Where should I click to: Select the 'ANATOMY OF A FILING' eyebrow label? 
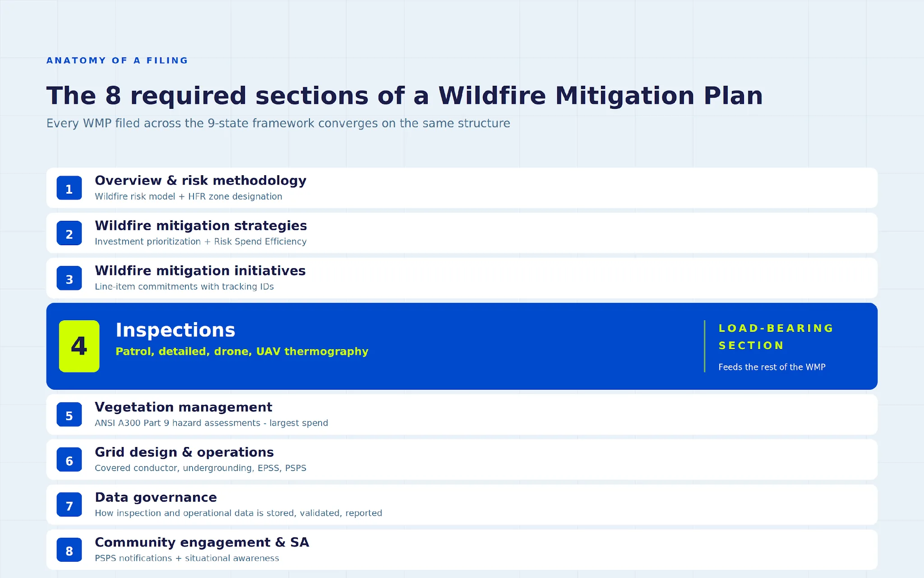[x=117, y=61]
